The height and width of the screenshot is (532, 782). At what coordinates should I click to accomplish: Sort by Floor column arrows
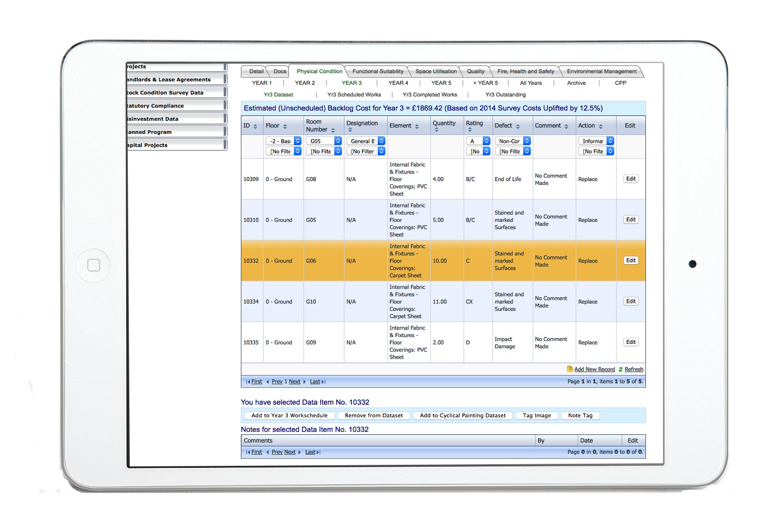click(285, 127)
